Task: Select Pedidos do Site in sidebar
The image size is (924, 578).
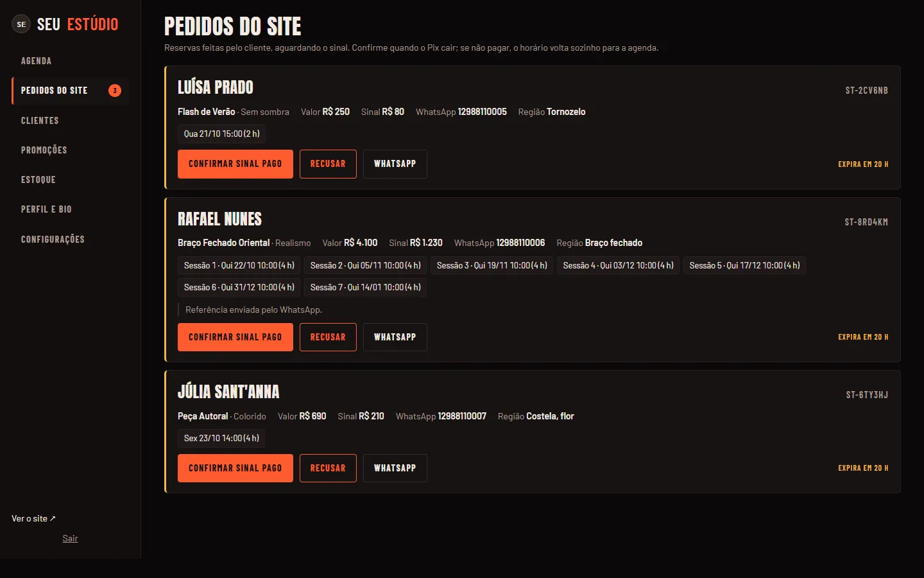Action: pyautogui.click(x=70, y=91)
